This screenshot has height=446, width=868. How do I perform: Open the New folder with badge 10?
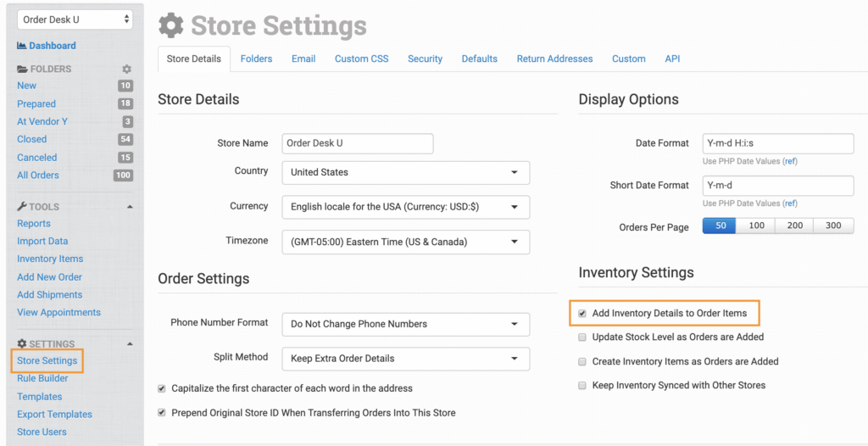(27, 86)
